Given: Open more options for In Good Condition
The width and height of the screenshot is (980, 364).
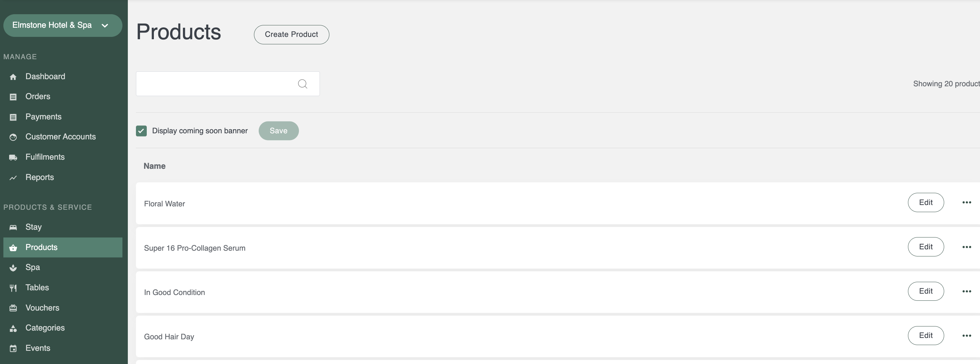Looking at the screenshot, I should pos(967,292).
